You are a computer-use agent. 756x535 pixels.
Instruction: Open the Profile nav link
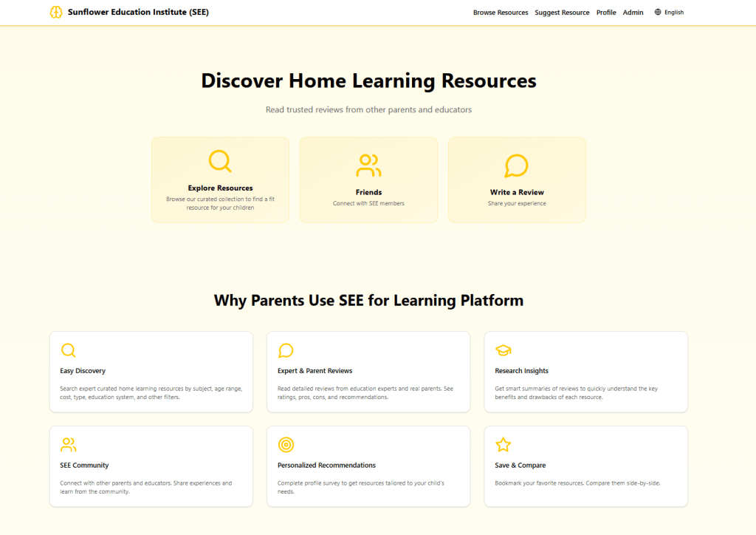(x=606, y=13)
